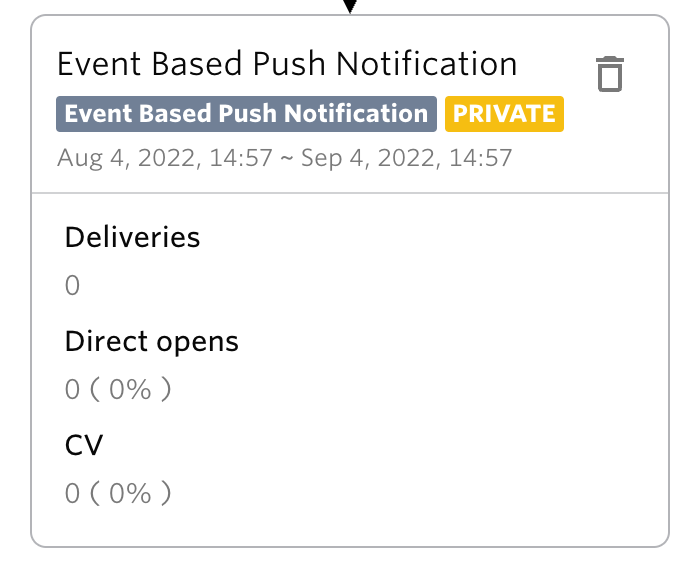Click the CV metric label

84,445
